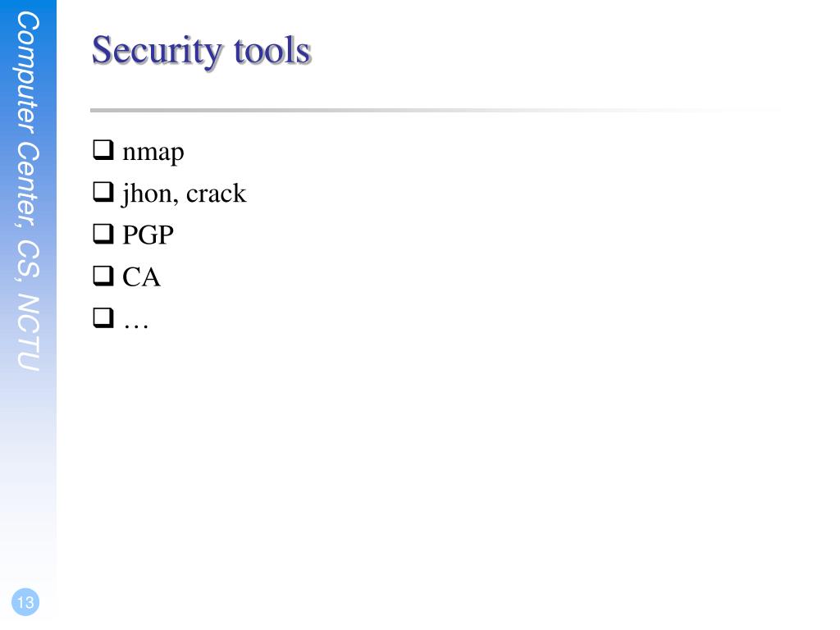The width and height of the screenshot is (840, 630).
Task: Select the jhon, crack text item
Action: click(184, 194)
